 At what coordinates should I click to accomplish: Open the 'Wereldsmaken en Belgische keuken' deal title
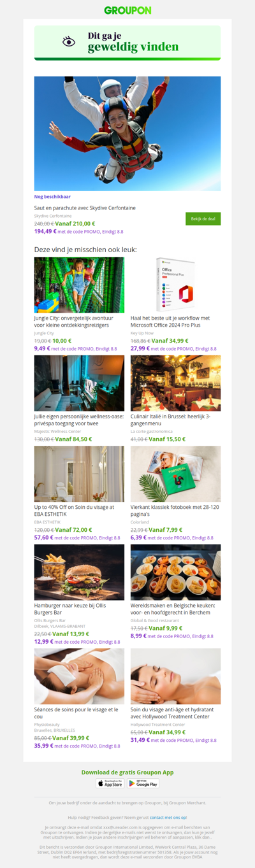pos(173,608)
